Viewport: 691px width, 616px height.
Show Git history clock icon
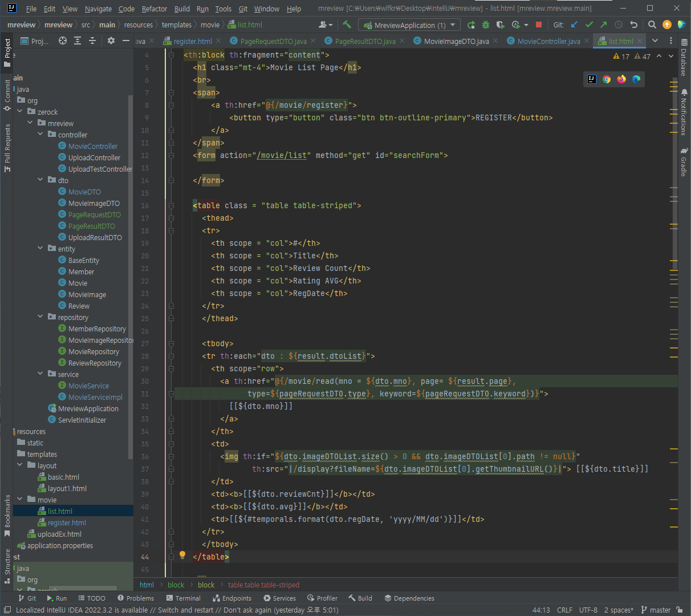tap(619, 25)
